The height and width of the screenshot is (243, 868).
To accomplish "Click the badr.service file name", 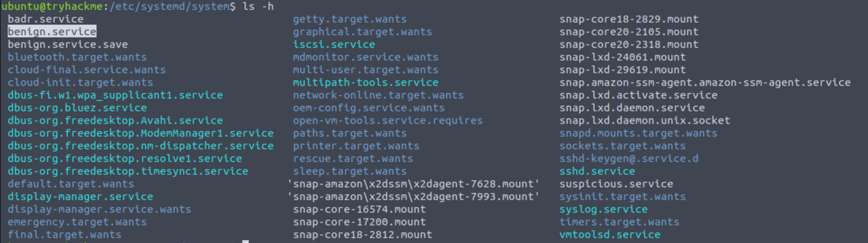I will tap(45, 19).
